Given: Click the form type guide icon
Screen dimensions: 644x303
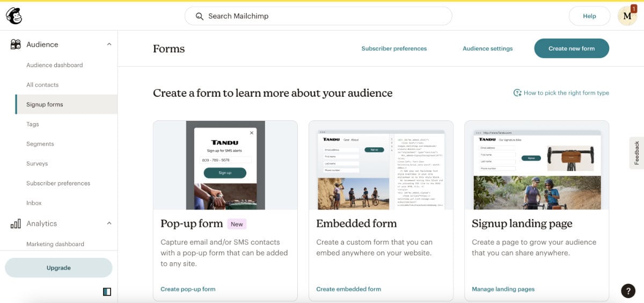Looking at the screenshot, I should pos(517,93).
